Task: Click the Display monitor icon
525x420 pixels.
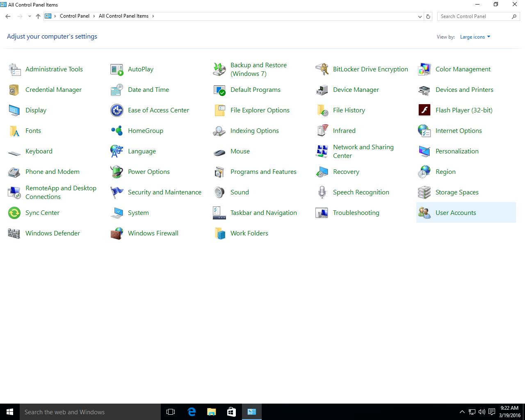Action: point(14,110)
